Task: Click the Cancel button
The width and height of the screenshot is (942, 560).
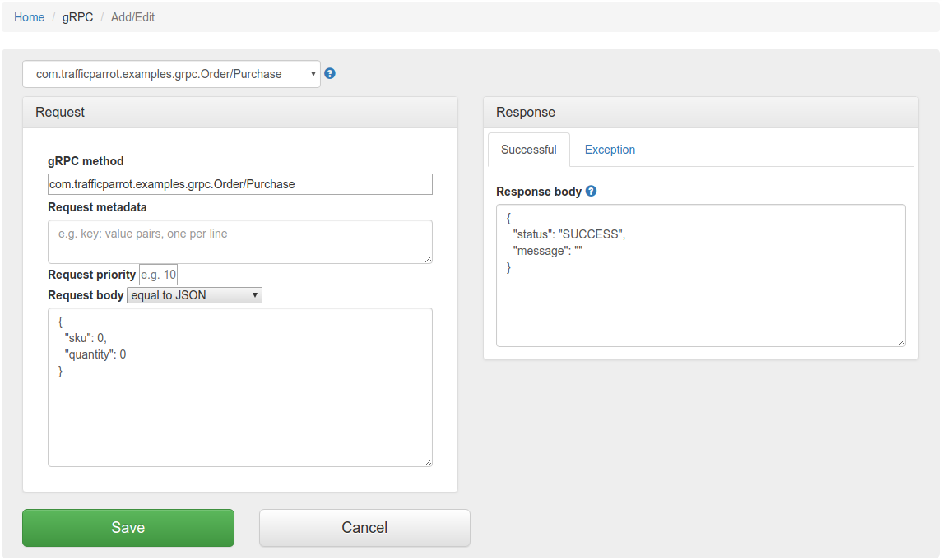Action: pos(364,528)
